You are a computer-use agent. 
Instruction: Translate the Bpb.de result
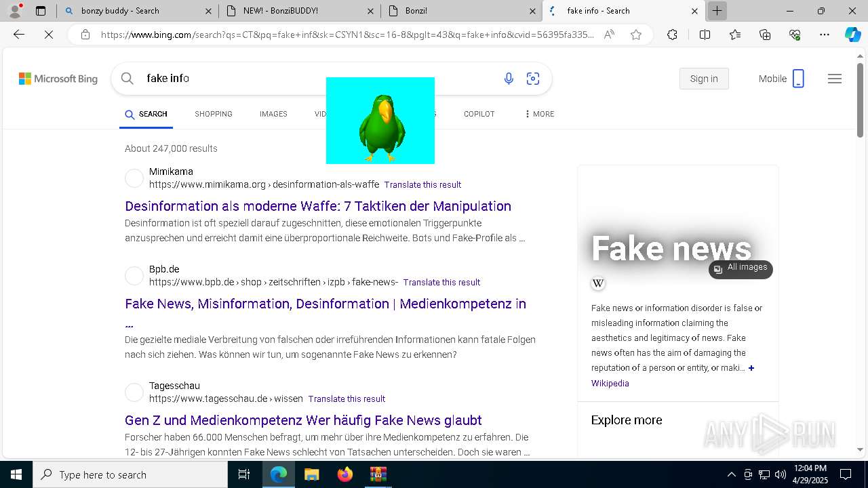441,282
